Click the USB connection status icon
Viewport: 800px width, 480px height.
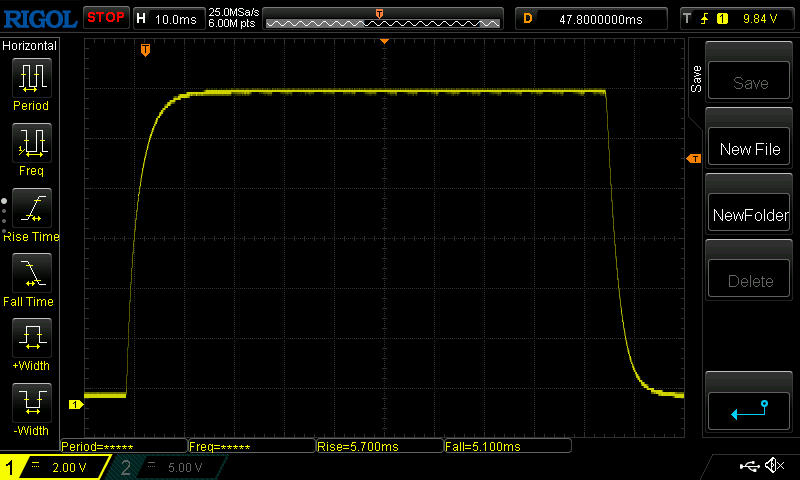[749, 465]
